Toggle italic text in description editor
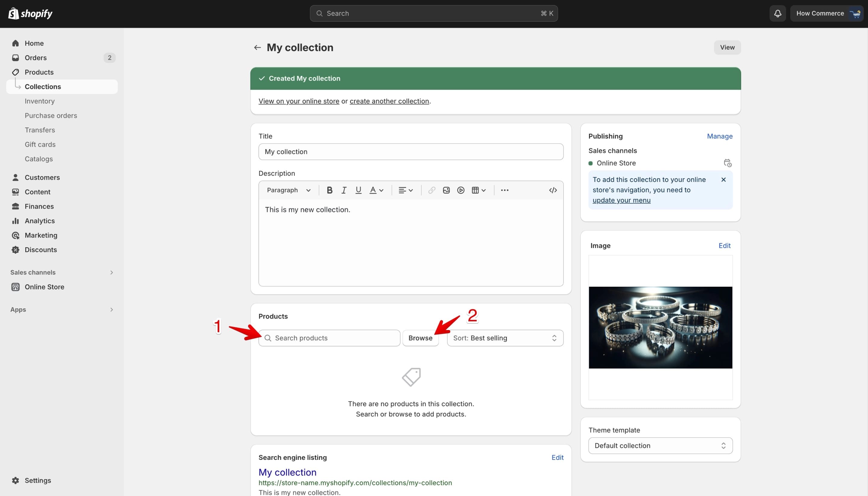 point(344,190)
